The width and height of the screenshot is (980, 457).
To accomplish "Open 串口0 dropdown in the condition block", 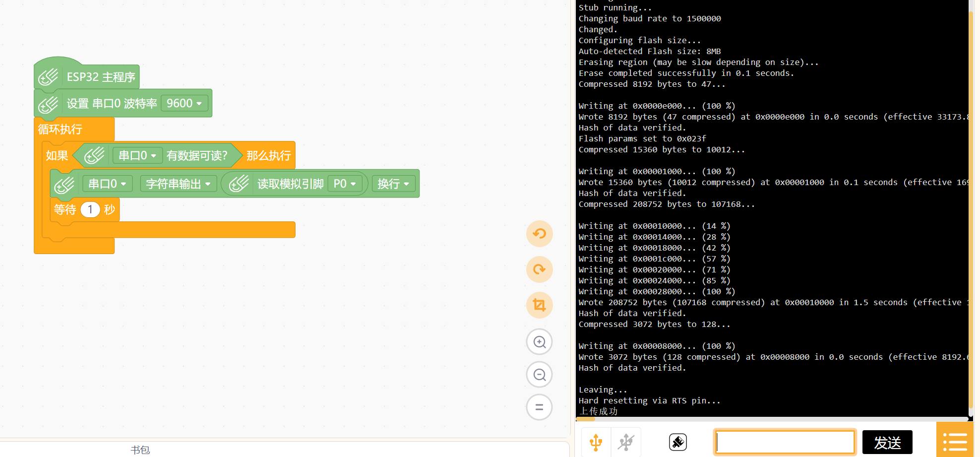I will pos(137,155).
